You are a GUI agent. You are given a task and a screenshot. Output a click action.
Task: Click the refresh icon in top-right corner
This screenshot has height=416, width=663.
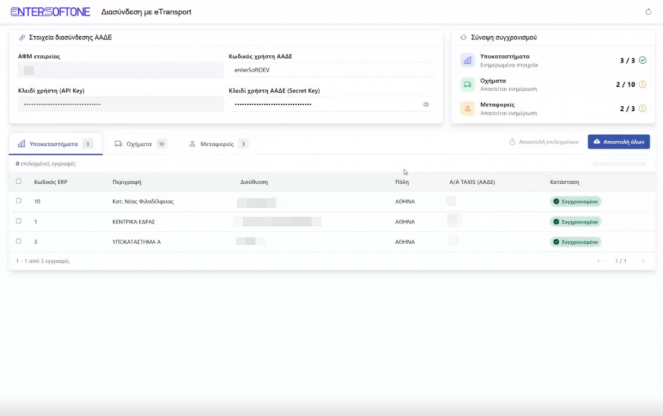pos(648,12)
